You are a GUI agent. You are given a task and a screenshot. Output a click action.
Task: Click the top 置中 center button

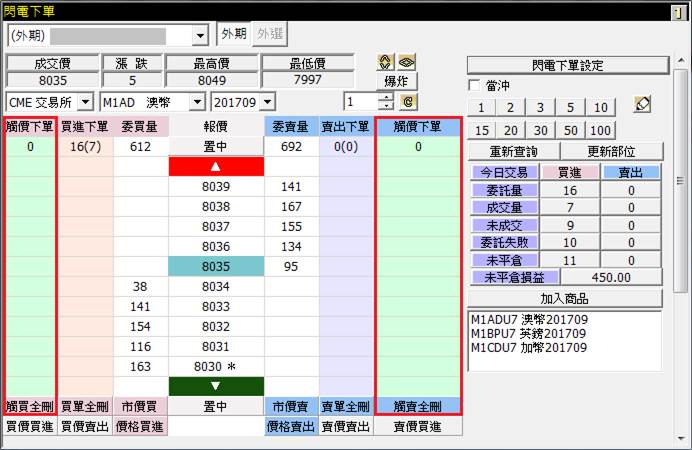click(216, 146)
